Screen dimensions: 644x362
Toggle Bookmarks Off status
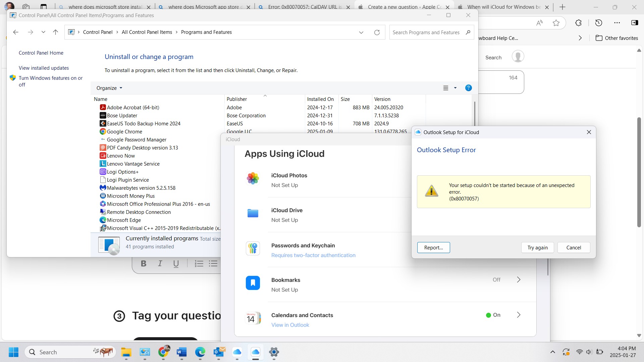click(496, 280)
